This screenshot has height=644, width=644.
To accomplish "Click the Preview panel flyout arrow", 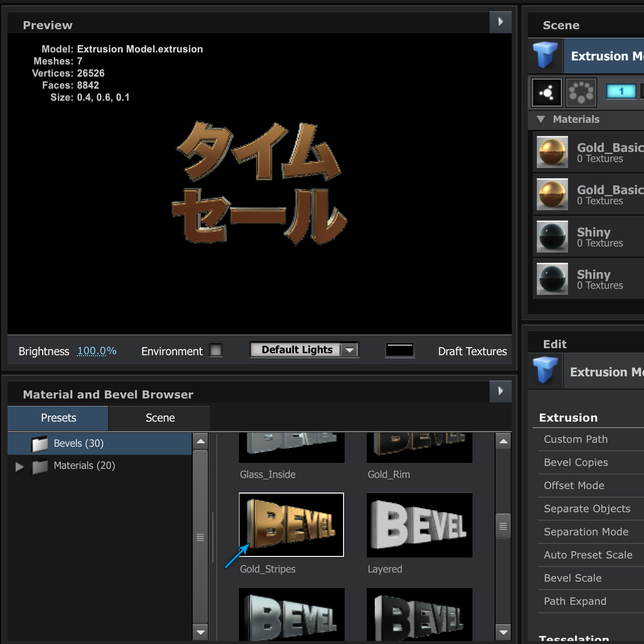I will 500,22.
